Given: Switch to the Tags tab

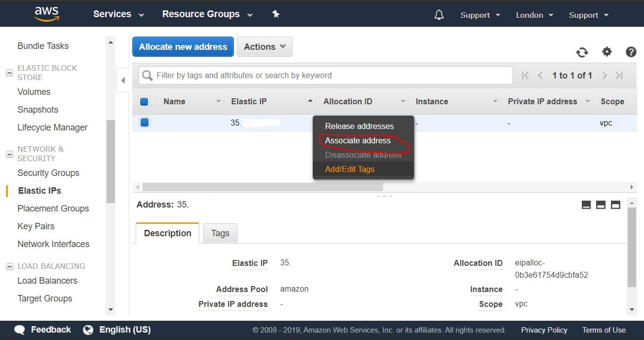Looking at the screenshot, I should [x=220, y=233].
